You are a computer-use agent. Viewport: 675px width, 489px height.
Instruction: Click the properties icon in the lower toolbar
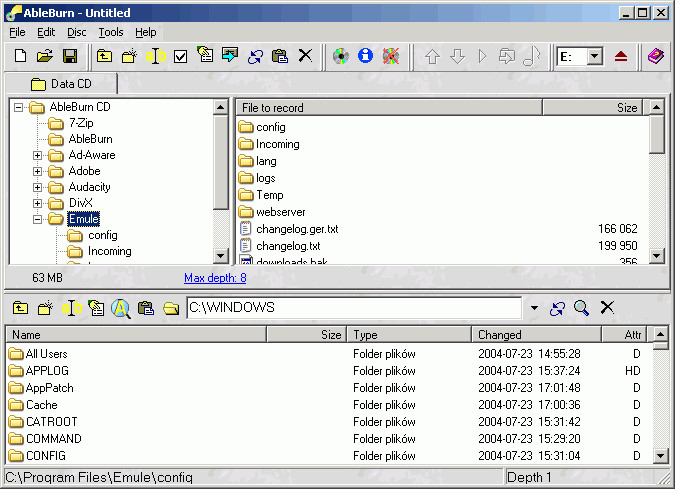pyautogui.click(x=96, y=308)
